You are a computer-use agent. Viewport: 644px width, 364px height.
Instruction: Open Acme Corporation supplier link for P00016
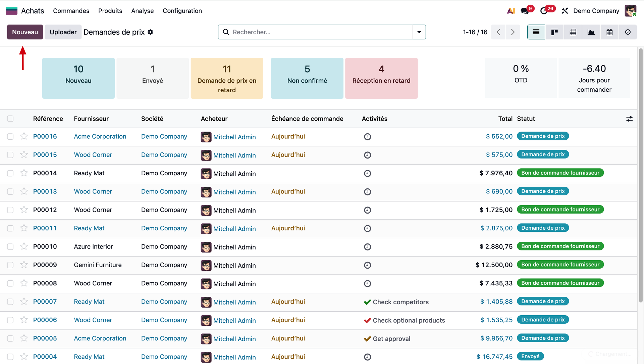tap(100, 136)
